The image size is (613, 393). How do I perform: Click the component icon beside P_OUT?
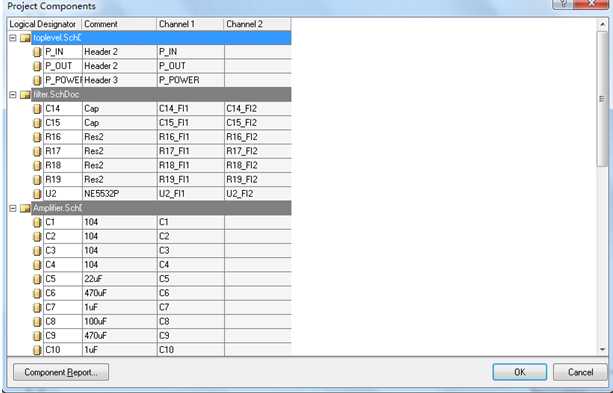click(37, 66)
